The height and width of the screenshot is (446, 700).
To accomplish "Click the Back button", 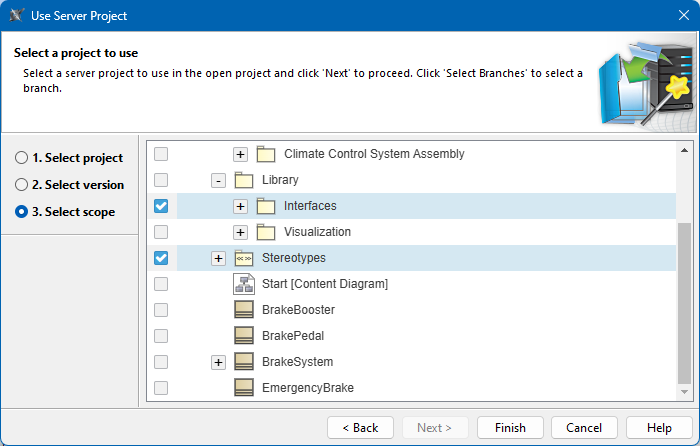I will (360, 428).
